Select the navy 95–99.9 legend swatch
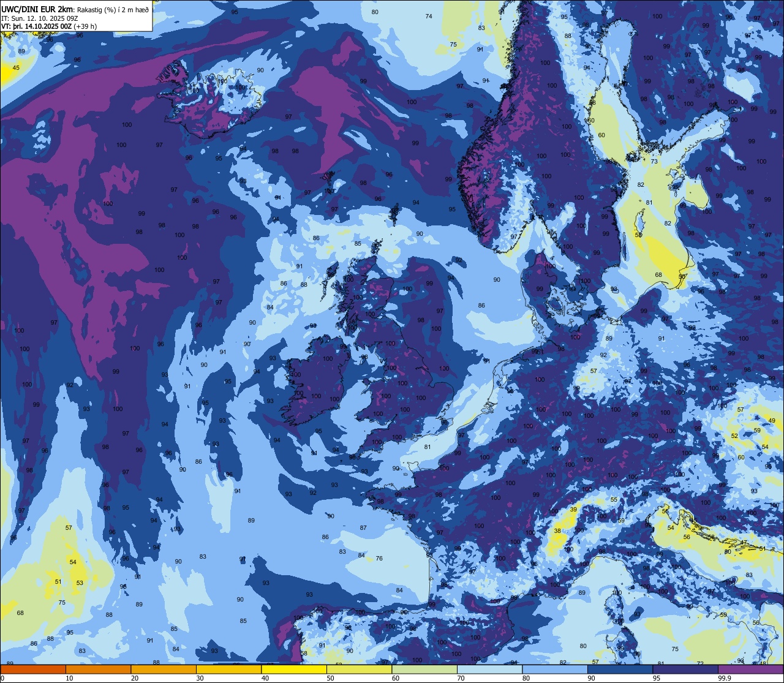Screen dimensions: 784x683 point(685,670)
